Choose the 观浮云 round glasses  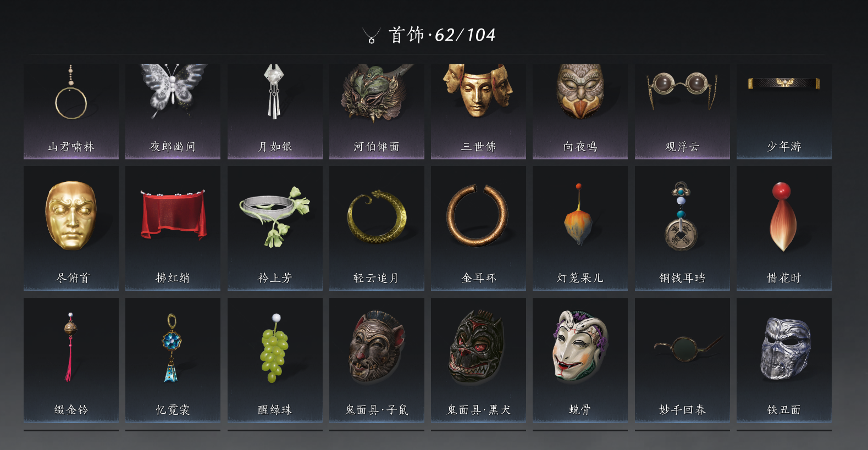pyautogui.click(x=682, y=112)
